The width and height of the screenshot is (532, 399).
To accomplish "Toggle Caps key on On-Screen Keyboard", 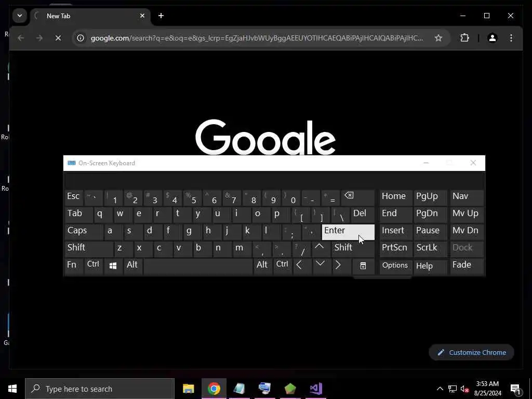I will 84,231.
